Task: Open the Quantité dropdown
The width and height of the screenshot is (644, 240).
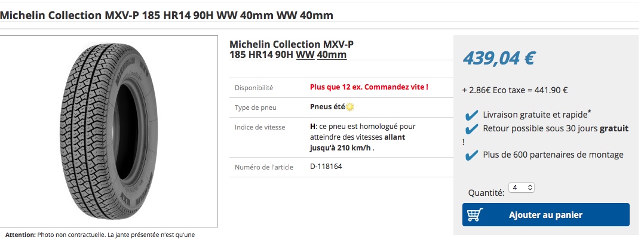Action: click(521, 188)
